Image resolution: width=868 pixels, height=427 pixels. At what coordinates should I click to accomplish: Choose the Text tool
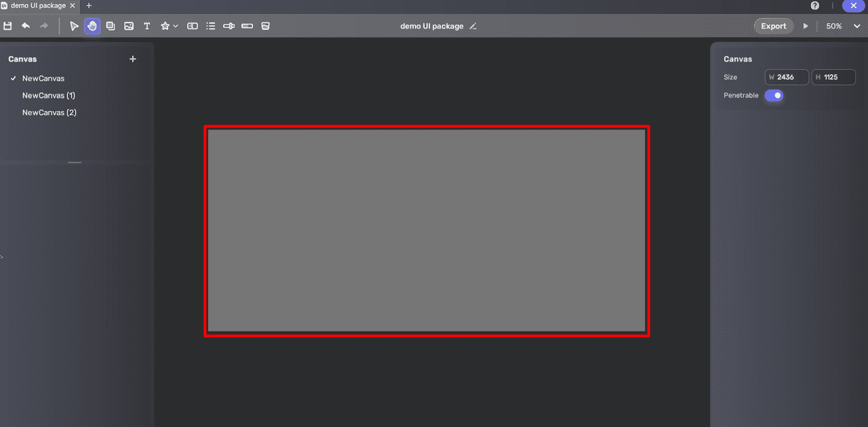146,26
